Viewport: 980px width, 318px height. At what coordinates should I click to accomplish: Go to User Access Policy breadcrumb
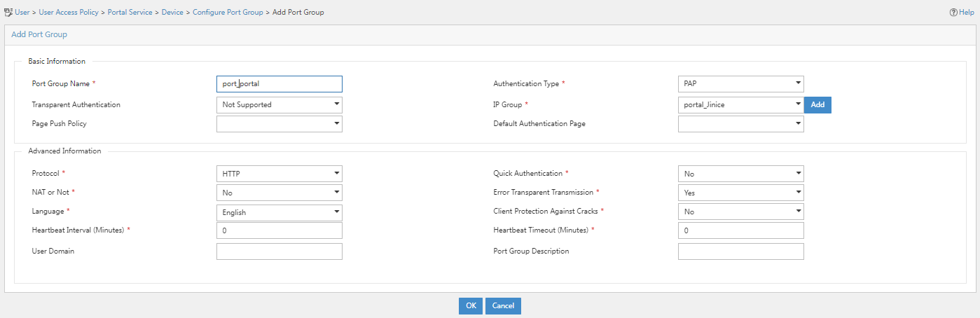(x=69, y=13)
